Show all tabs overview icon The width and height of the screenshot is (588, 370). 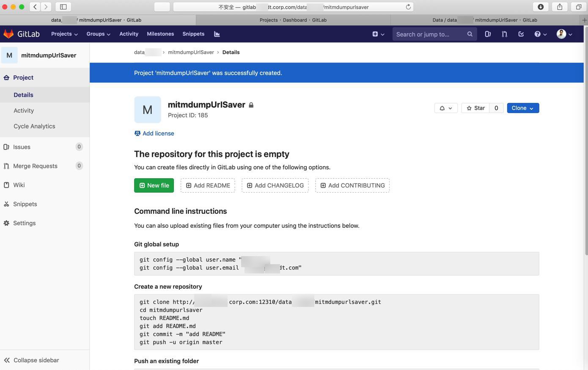[x=578, y=7]
